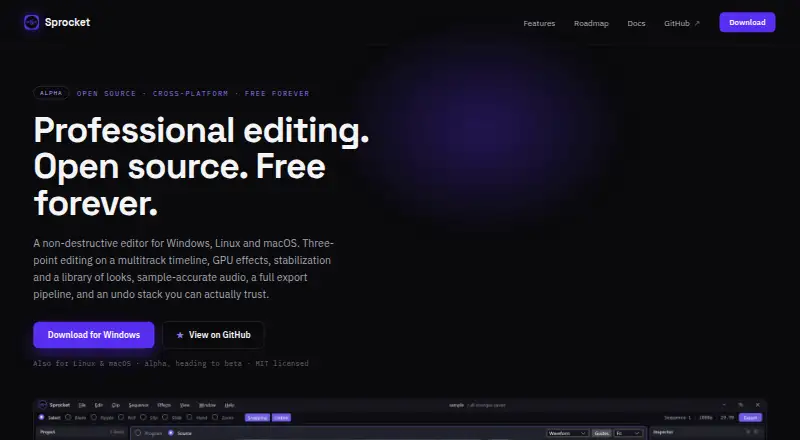This screenshot has width=800, height=440.
Task: Click the Project panel header
Action: pyautogui.click(x=82, y=432)
